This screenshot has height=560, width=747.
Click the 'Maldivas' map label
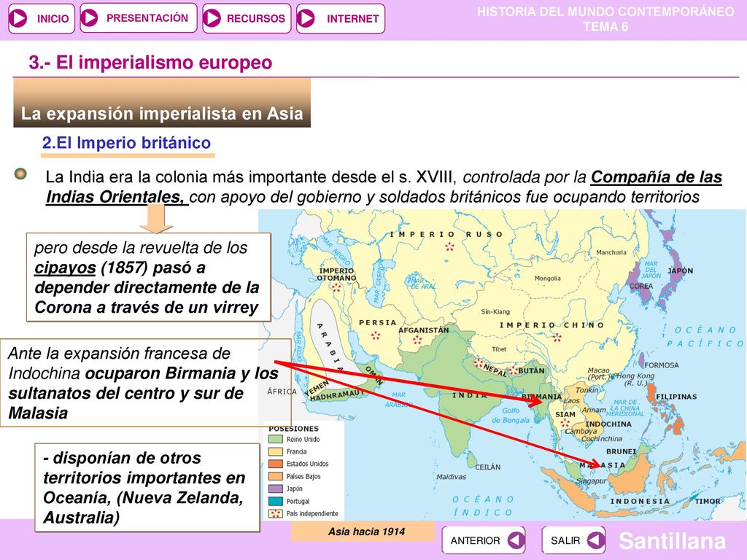(x=451, y=476)
